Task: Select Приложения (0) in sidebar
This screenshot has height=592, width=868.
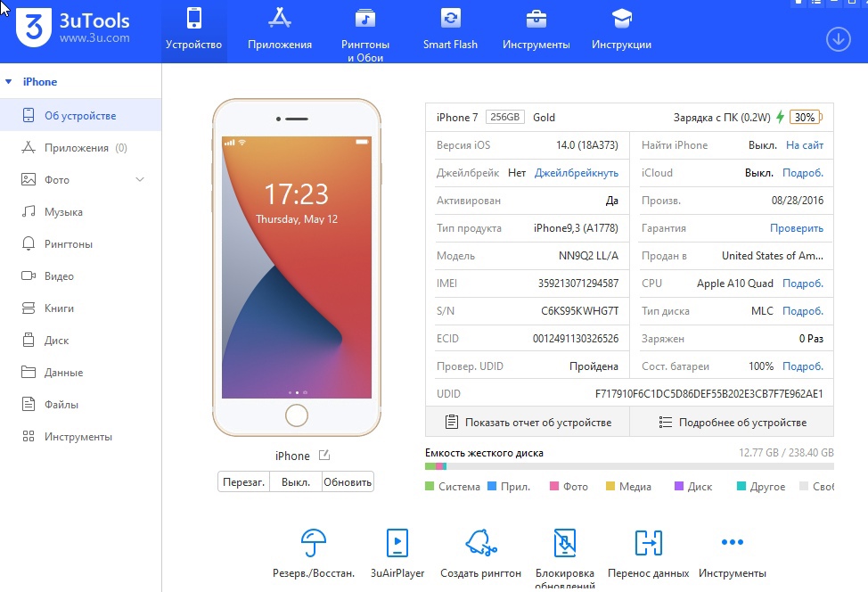Action: [x=81, y=148]
